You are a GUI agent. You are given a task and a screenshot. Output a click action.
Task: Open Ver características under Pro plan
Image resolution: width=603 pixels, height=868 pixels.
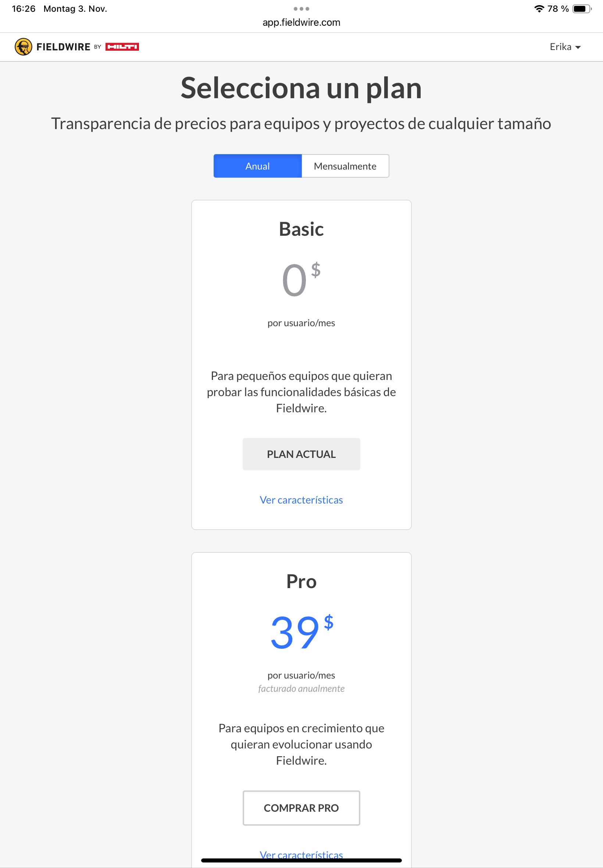[x=301, y=854]
